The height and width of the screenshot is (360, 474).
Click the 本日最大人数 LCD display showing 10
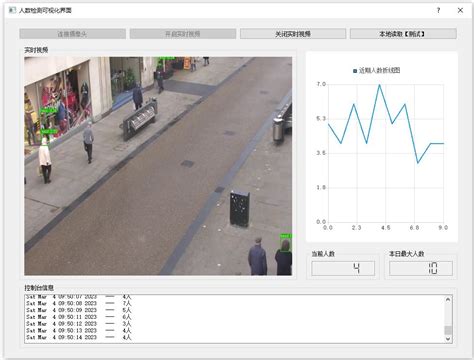[421, 268]
